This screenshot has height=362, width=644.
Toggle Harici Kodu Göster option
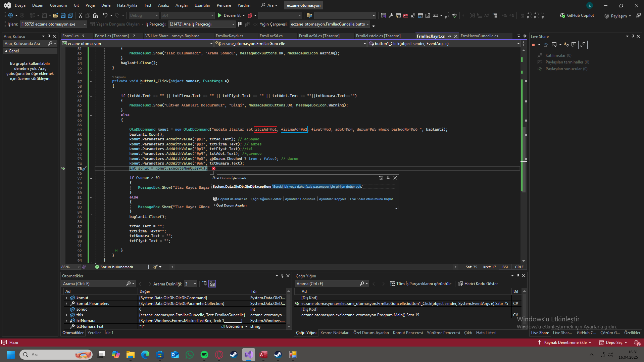478,284
